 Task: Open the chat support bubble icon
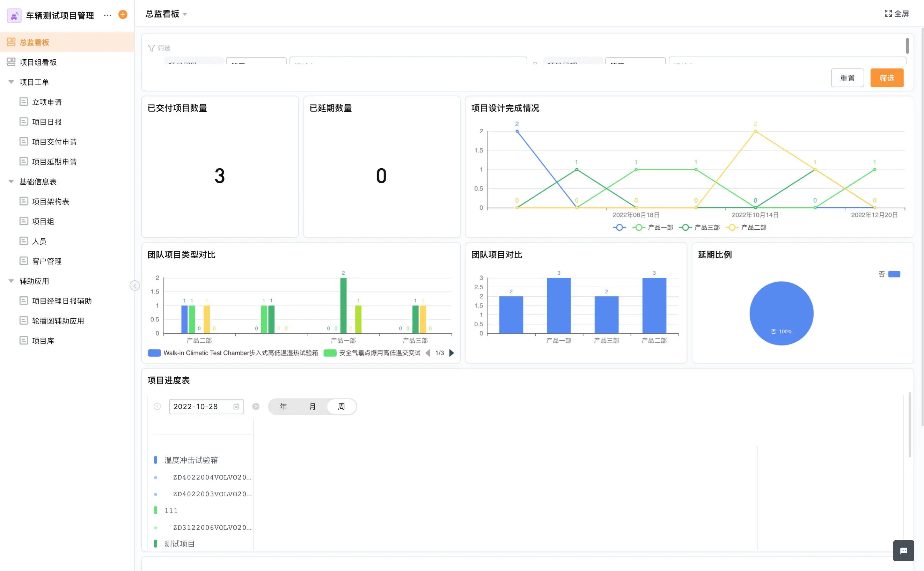(903, 551)
